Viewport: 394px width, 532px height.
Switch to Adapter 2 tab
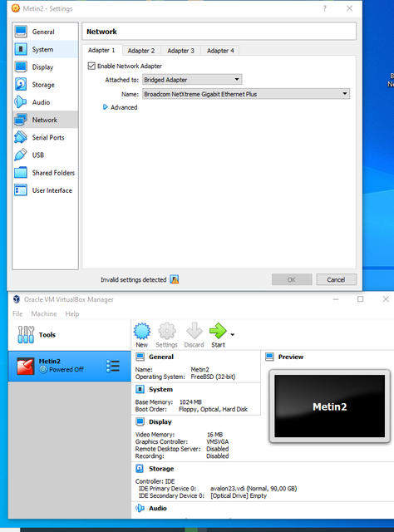pyautogui.click(x=141, y=51)
